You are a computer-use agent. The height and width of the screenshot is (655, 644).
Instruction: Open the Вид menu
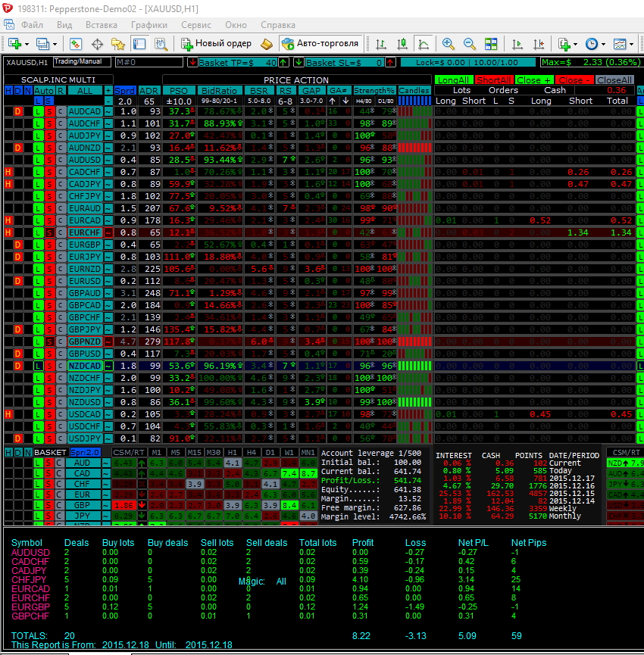(64, 25)
